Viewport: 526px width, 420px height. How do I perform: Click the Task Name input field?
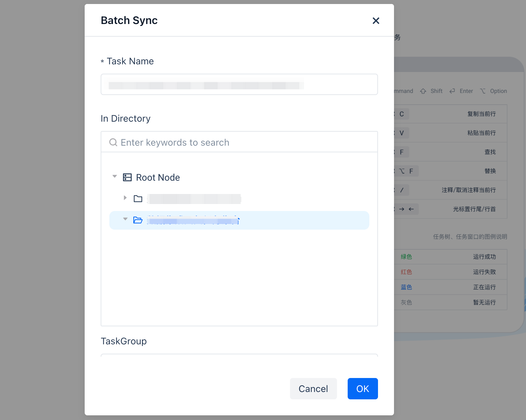pyautogui.click(x=239, y=84)
